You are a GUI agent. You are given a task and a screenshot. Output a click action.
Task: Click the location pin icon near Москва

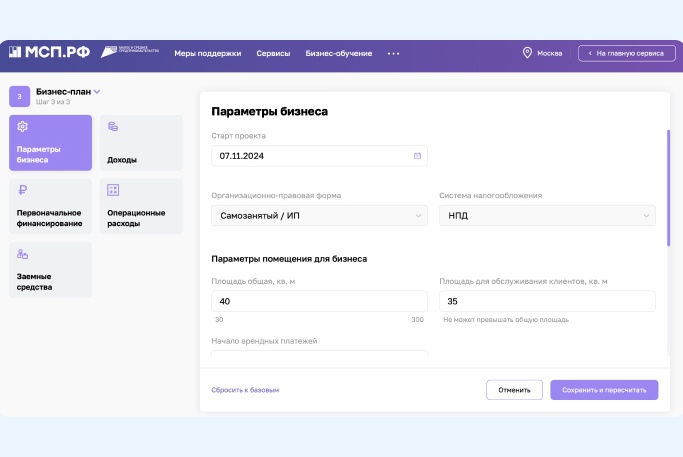(527, 53)
